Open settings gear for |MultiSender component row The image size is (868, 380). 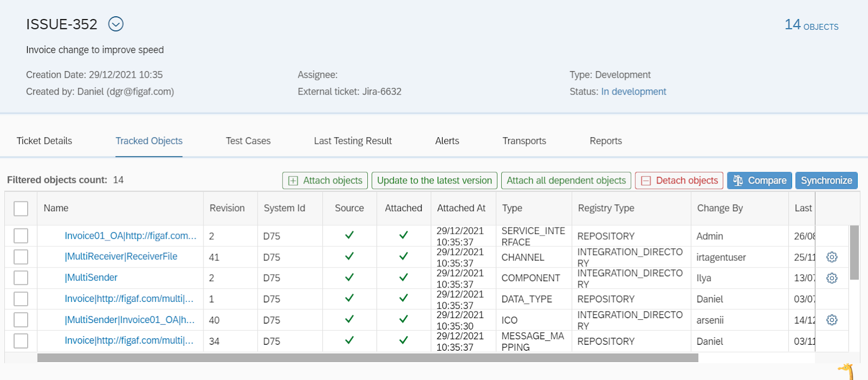832,278
